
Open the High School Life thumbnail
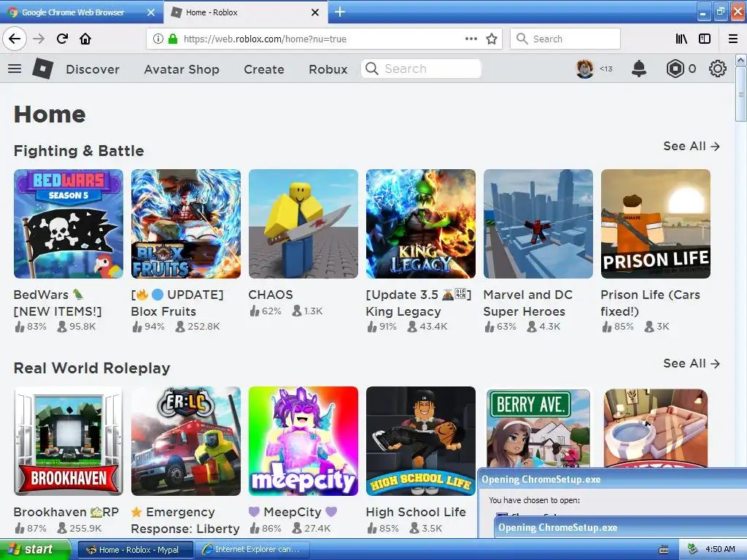click(x=421, y=441)
